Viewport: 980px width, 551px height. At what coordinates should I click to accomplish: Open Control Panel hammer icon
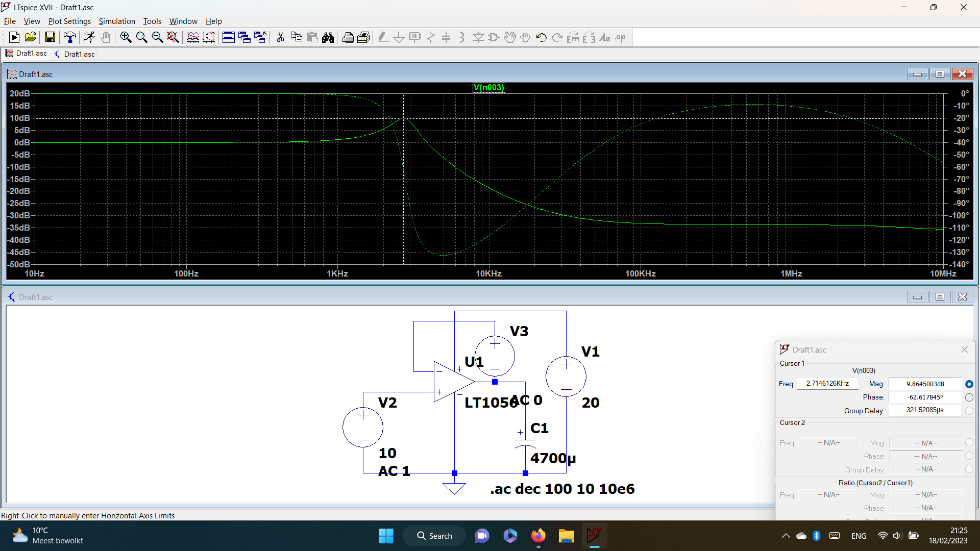tap(70, 37)
